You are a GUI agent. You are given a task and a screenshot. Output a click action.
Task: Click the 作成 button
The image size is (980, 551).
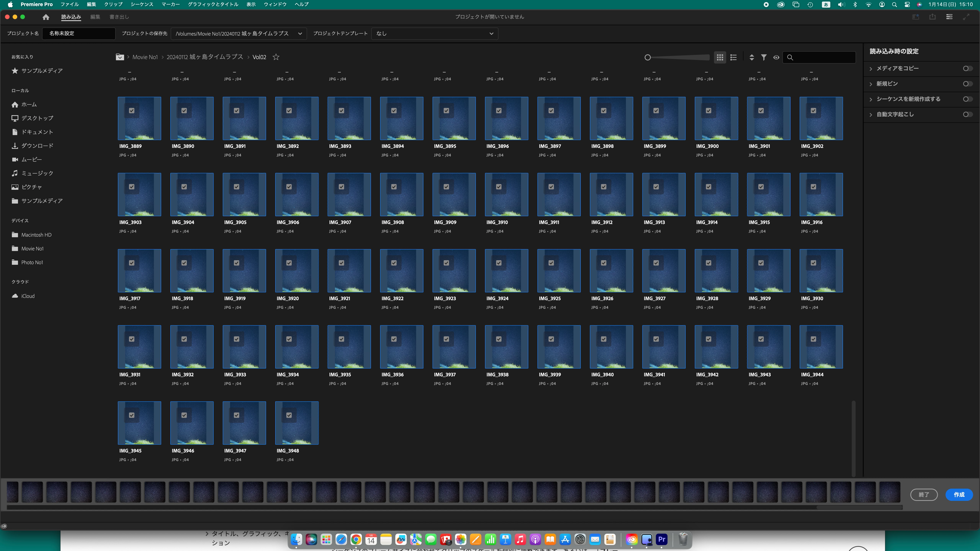[x=959, y=494]
